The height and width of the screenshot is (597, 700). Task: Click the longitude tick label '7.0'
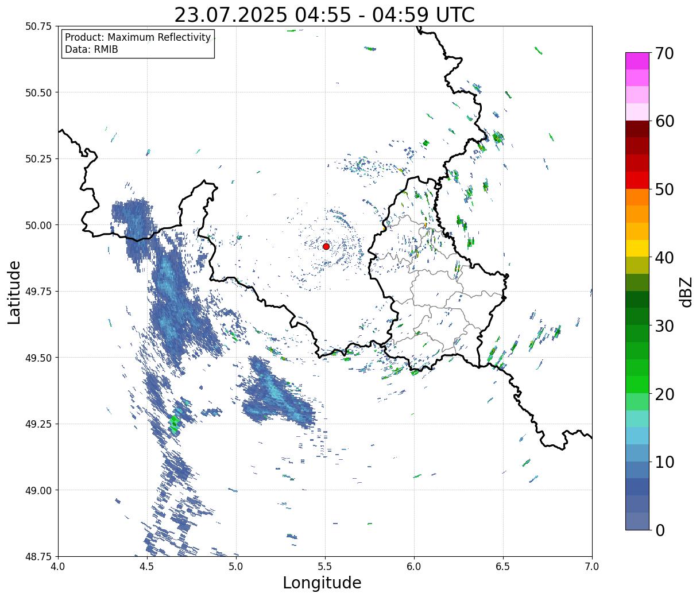tap(592, 567)
